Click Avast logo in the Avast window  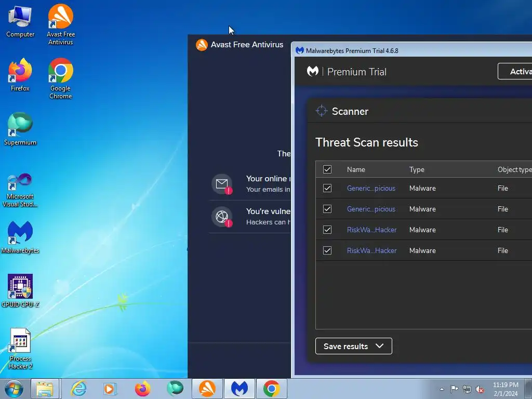coord(202,45)
